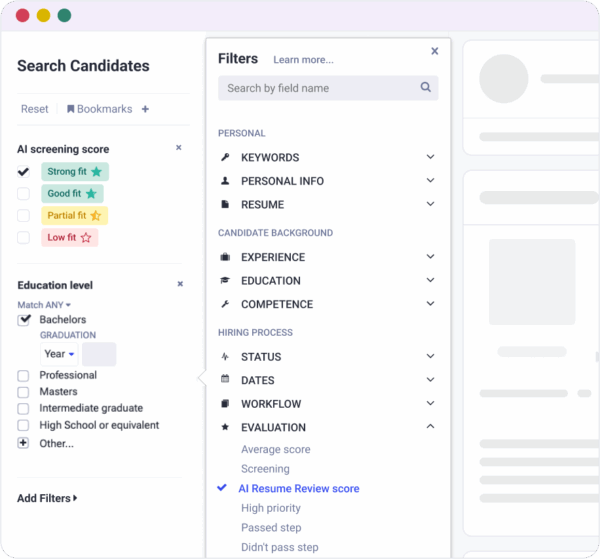
Task: Remove the Education level filter
Action: 180,284
